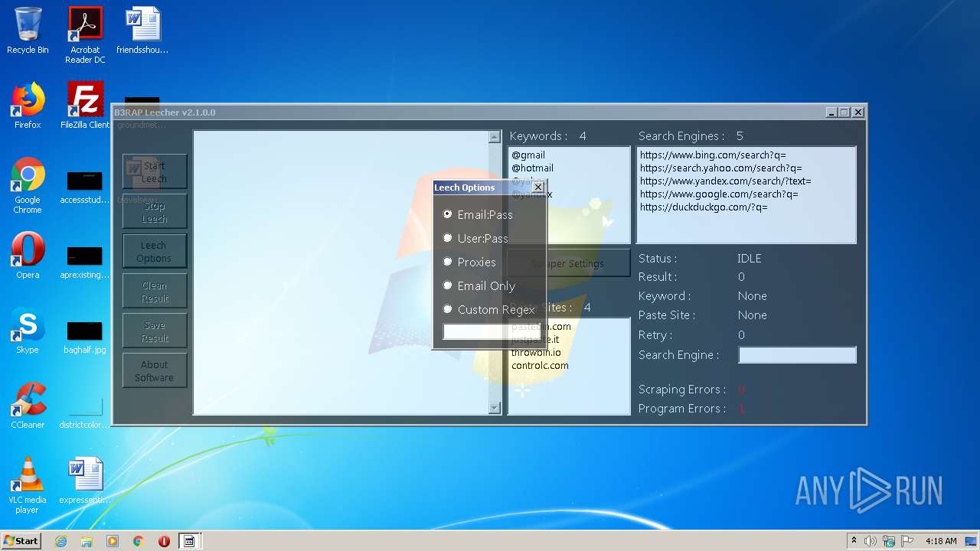Open the Scraper Settings button
Image resolution: width=980 pixels, height=551 pixels.
coord(569,263)
